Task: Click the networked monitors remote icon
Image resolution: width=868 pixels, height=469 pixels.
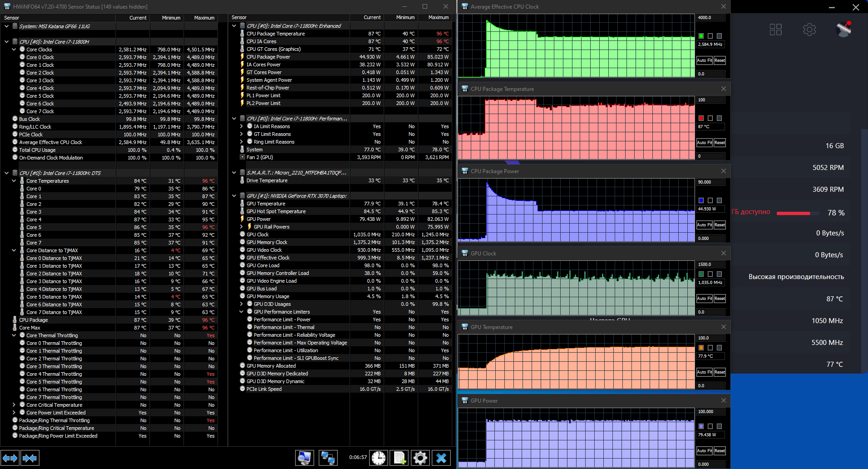Action: (x=328, y=458)
